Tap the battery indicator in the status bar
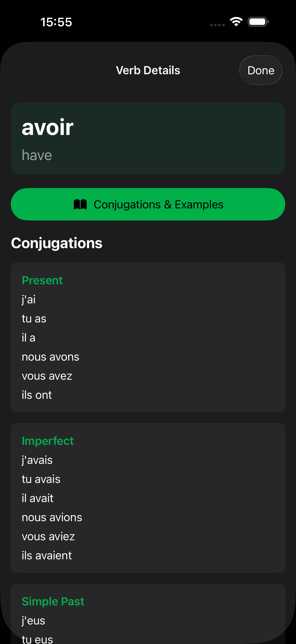The height and width of the screenshot is (644, 296). pos(258,22)
